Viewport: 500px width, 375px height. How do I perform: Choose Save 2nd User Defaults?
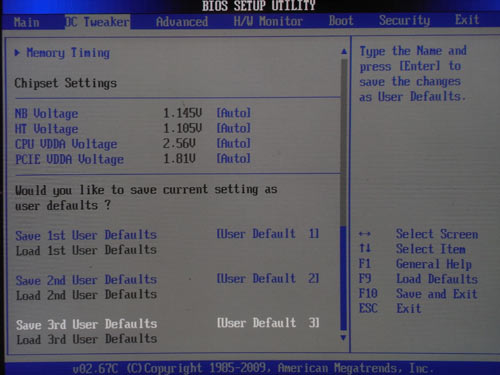pyautogui.click(x=86, y=280)
